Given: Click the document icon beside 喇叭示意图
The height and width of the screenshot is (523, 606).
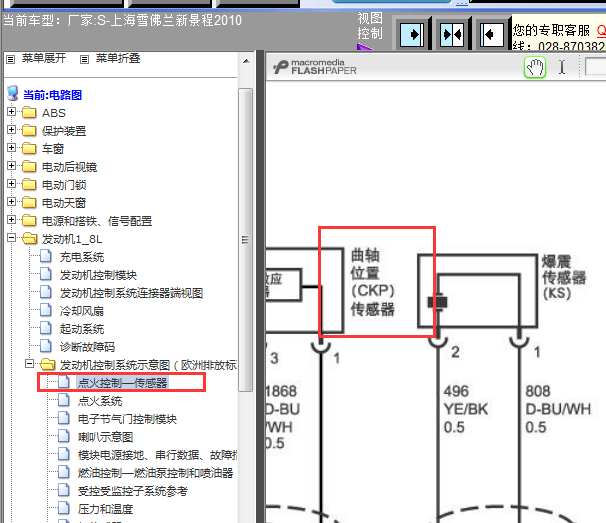Looking at the screenshot, I should tap(64, 436).
